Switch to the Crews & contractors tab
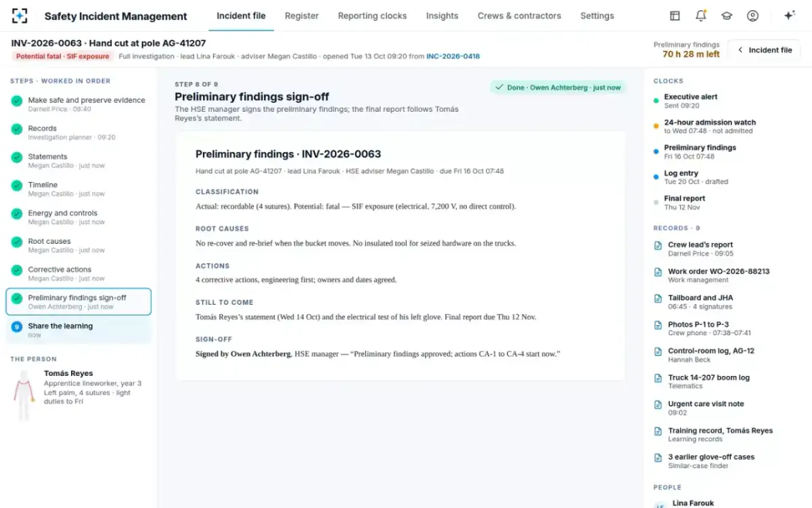The image size is (812, 508). [x=519, y=16]
